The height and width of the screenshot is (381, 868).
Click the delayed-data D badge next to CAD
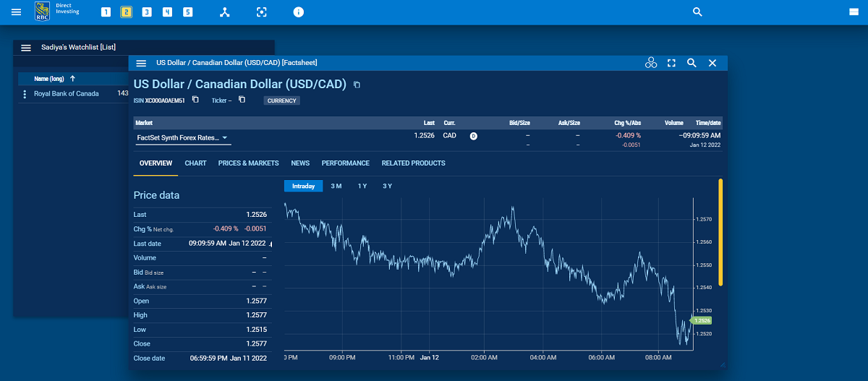474,135
